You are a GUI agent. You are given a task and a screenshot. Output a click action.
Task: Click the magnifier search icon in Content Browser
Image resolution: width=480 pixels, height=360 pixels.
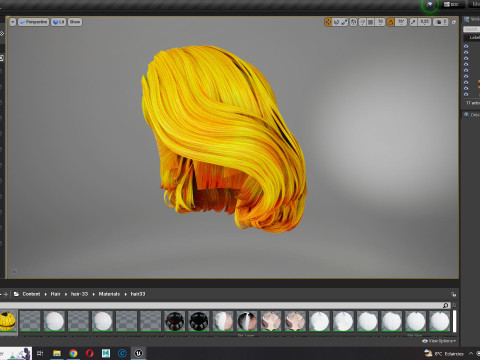click(446, 305)
